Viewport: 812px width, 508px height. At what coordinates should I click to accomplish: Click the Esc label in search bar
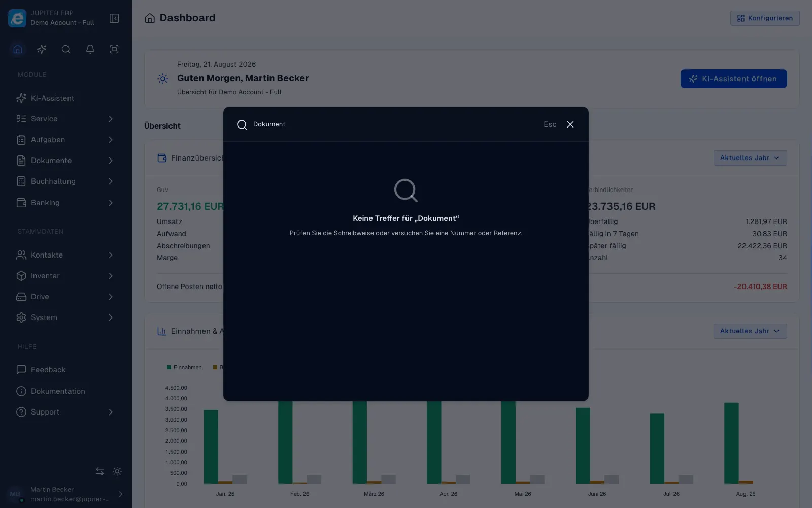tap(550, 124)
